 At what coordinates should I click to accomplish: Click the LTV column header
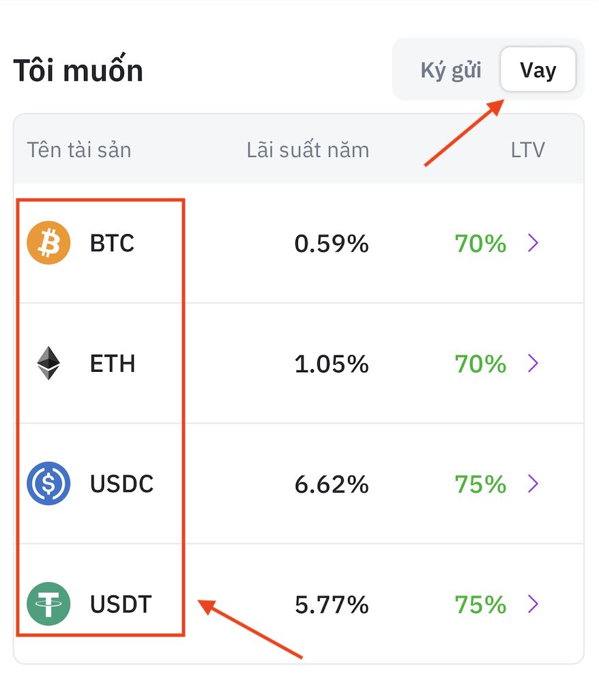point(527,149)
